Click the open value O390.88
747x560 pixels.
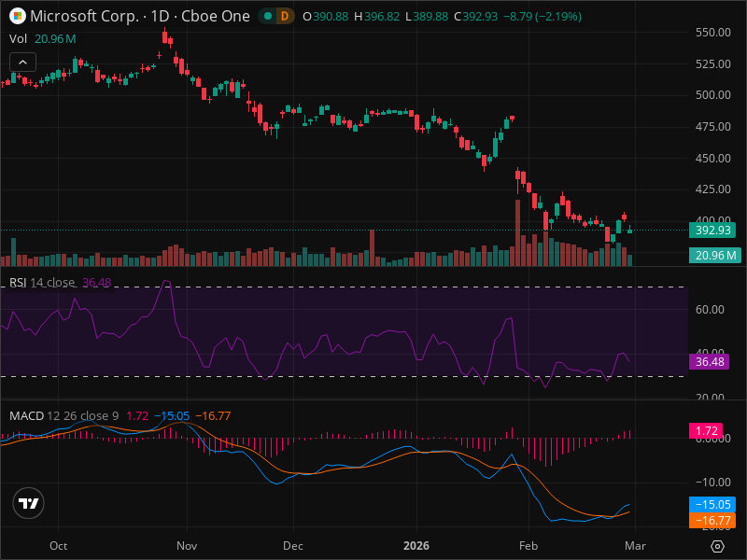pyautogui.click(x=326, y=16)
